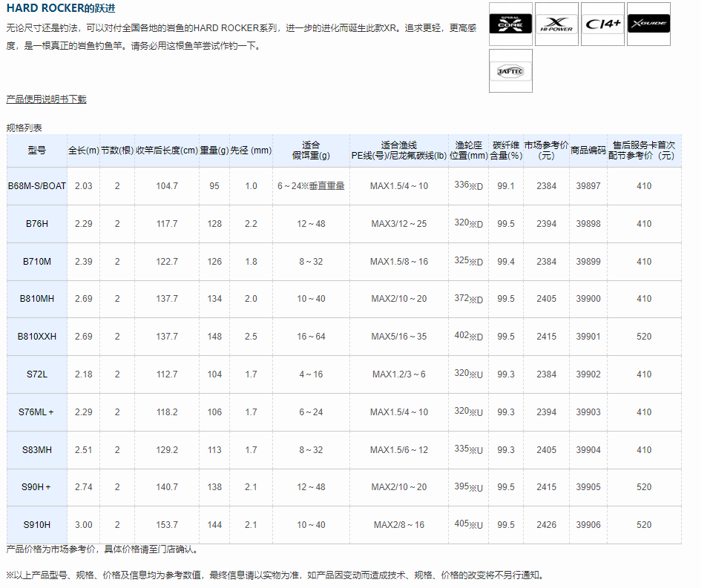Click the 适合假饵重(g) column header
Viewport: 713px width, 588px height.
click(311, 151)
